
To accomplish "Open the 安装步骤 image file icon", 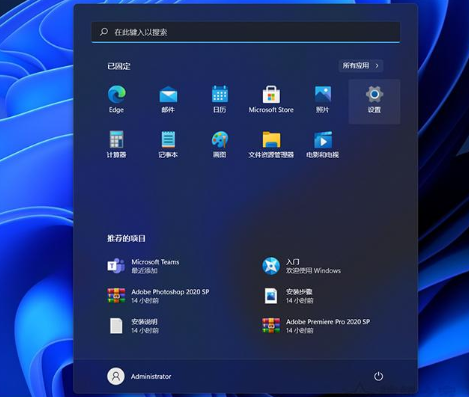I will pyautogui.click(x=271, y=296).
